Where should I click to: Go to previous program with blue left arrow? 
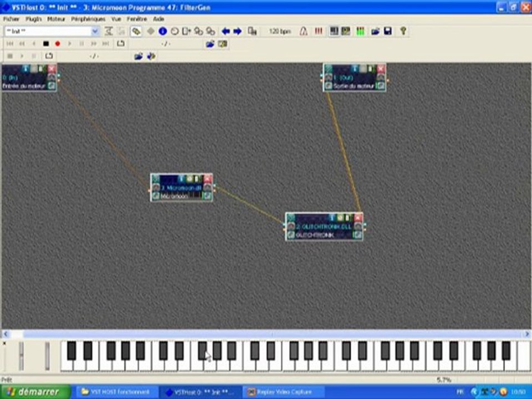click(x=226, y=31)
